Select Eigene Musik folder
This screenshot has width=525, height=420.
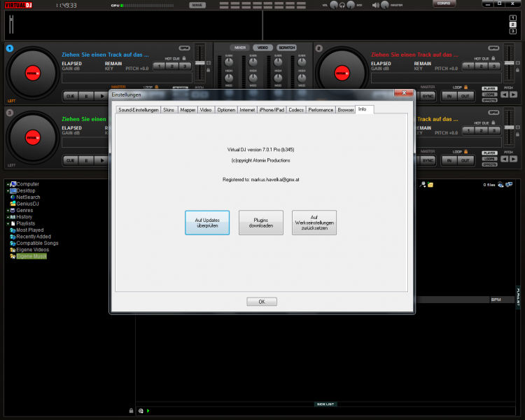tap(31, 256)
